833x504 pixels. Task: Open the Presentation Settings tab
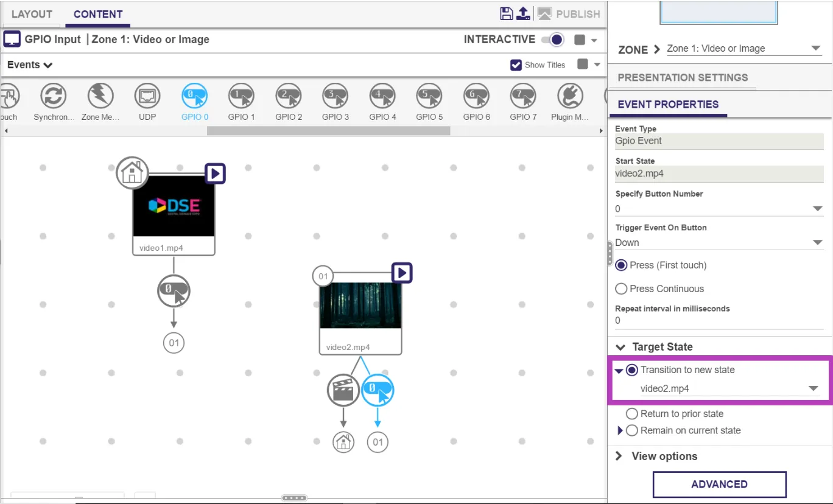pyautogui.click(x=683, y=77)
